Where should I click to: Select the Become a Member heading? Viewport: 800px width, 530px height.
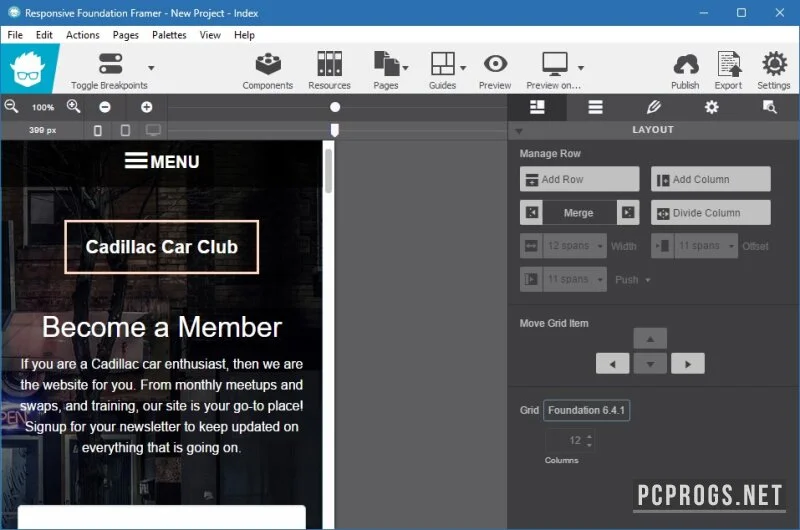[x=162, y=327]
